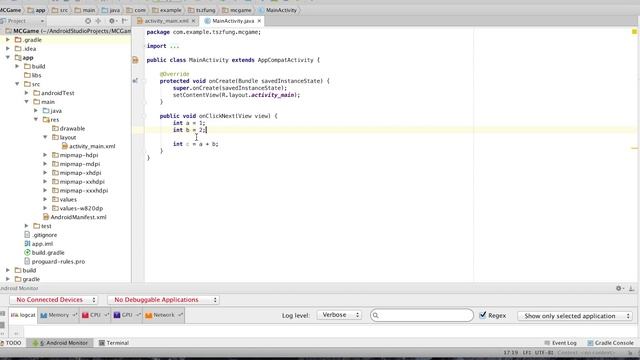Click the collapse-all icon in Project panel header
Viewport: 640px width, 360px height.
(x=98, y=21)
